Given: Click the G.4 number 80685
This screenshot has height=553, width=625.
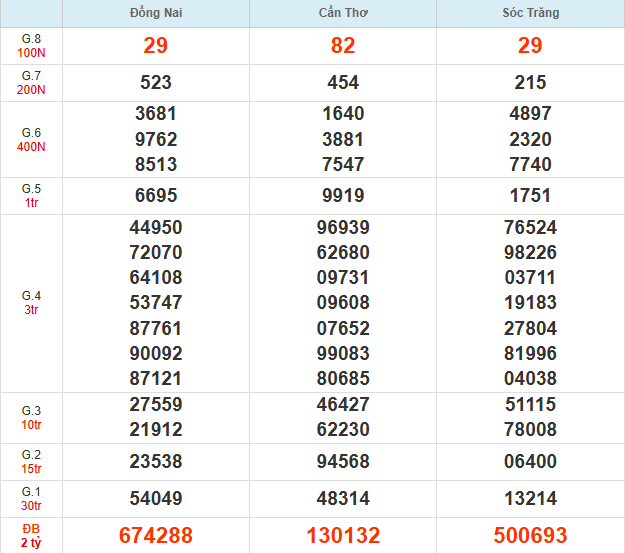Looking at the screenshot, I should coord(343,379).
